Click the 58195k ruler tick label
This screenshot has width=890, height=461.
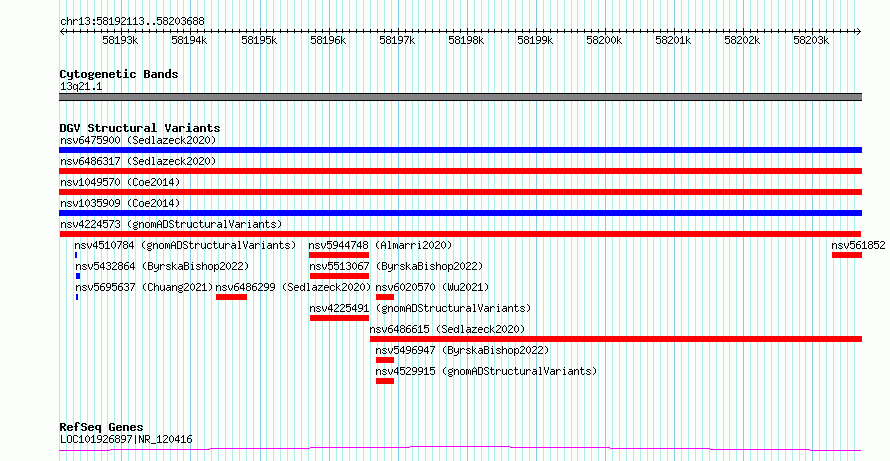tap(259, 40)
